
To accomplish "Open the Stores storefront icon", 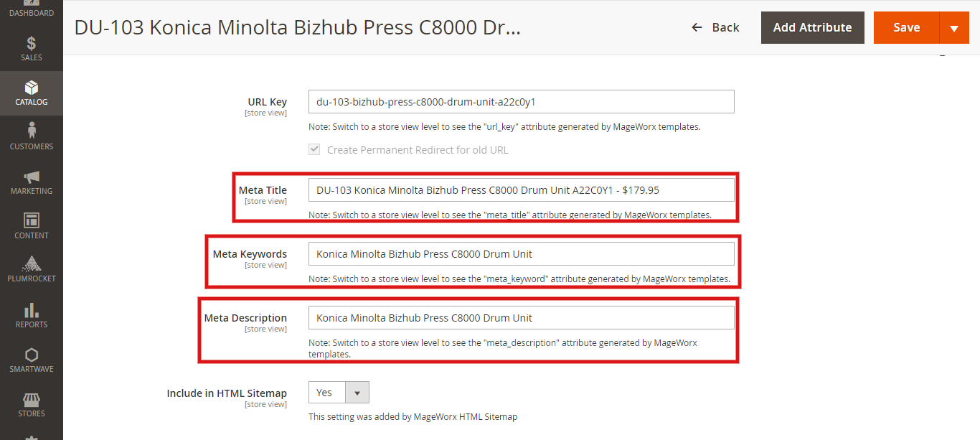I will (32, 399).
